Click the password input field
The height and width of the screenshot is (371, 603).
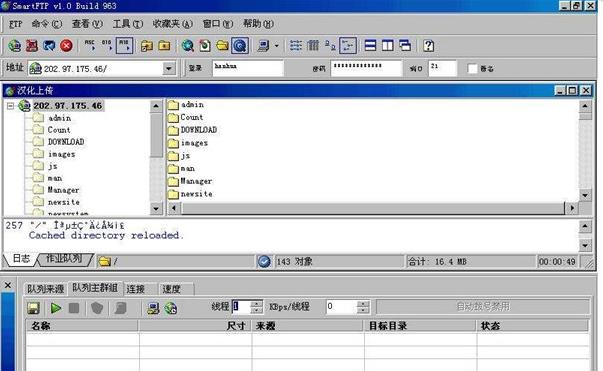[366, 68]
